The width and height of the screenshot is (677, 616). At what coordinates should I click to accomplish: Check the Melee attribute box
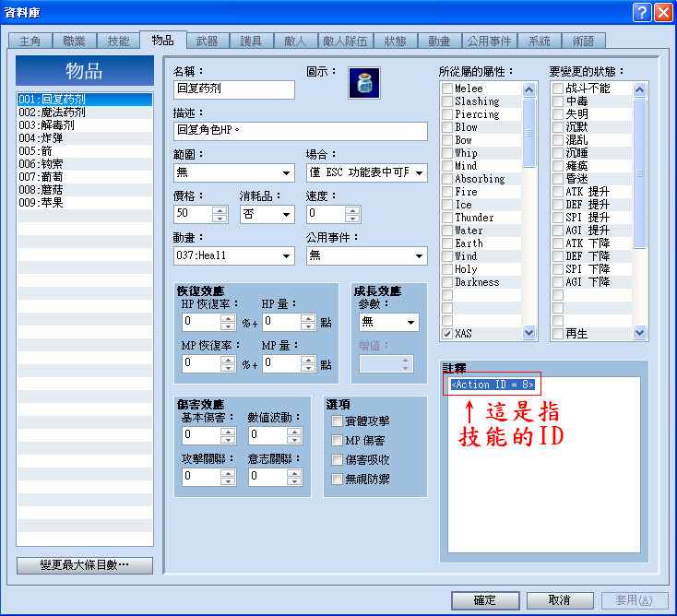pyautogui.click(x=447, y=88)
